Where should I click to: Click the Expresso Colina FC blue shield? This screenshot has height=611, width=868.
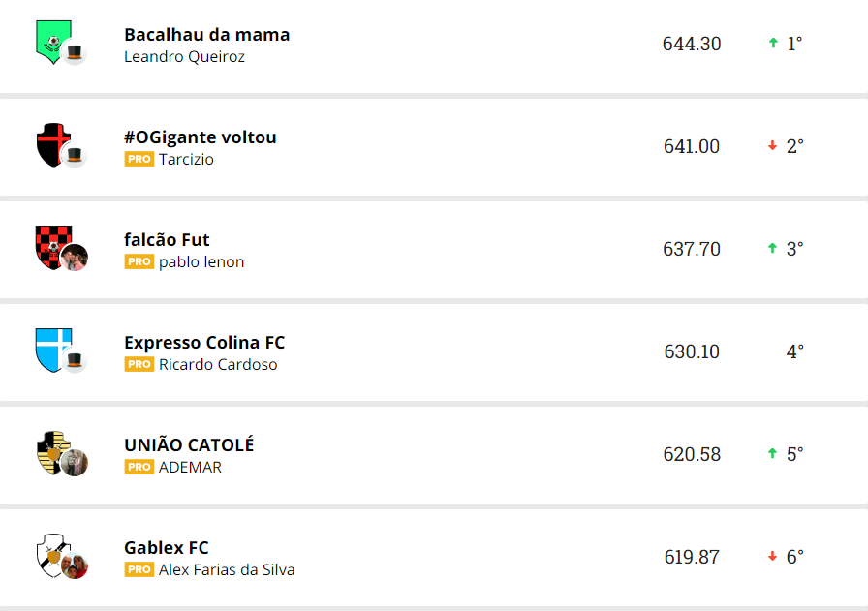click(x=50, y=349)
